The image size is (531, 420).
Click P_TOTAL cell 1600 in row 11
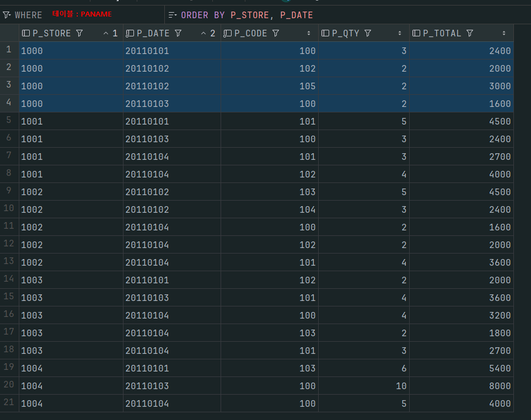[462, 227]
